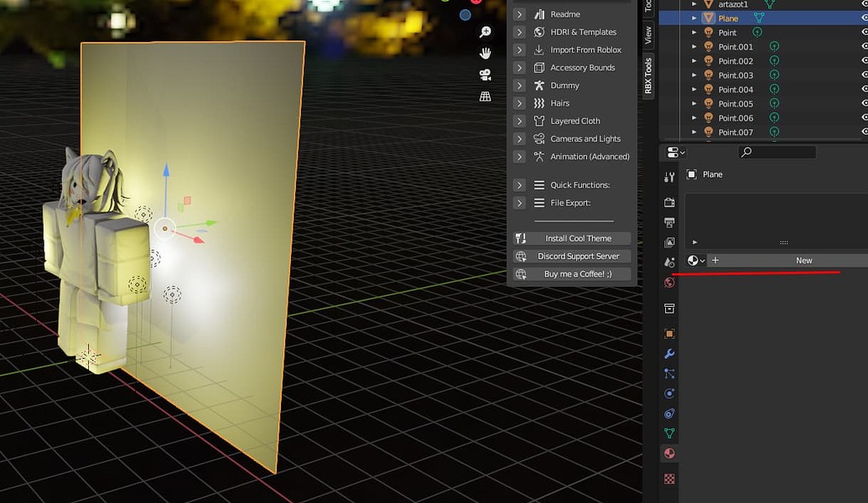Toggle visibility of Point.003 light
The image size is (868, 503).
864,75
